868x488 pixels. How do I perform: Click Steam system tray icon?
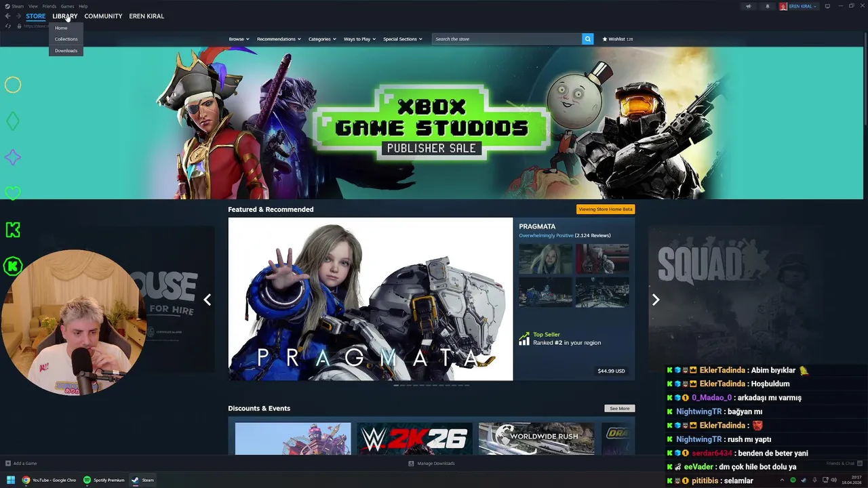pos(803,480)
